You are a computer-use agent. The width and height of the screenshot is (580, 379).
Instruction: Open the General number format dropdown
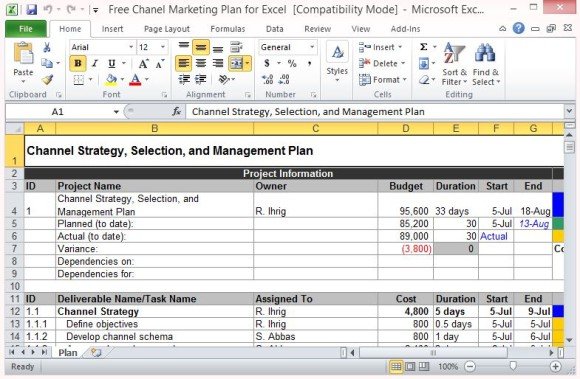tap(287, 47)
